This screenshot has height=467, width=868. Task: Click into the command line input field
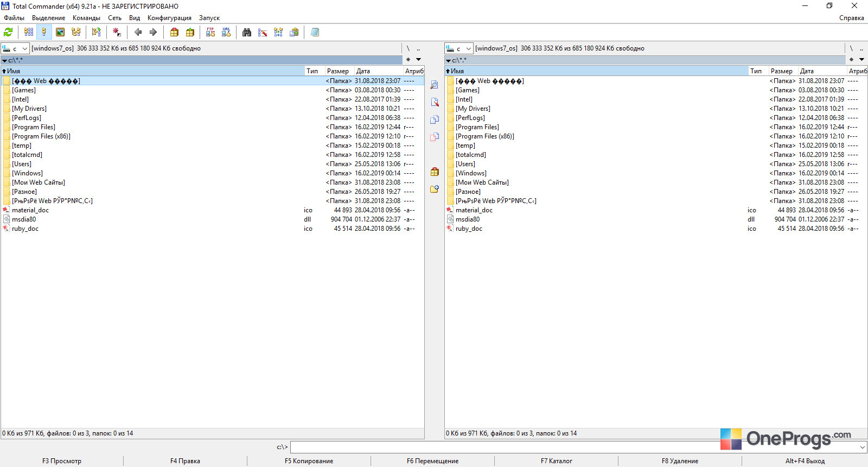[574, 447]
